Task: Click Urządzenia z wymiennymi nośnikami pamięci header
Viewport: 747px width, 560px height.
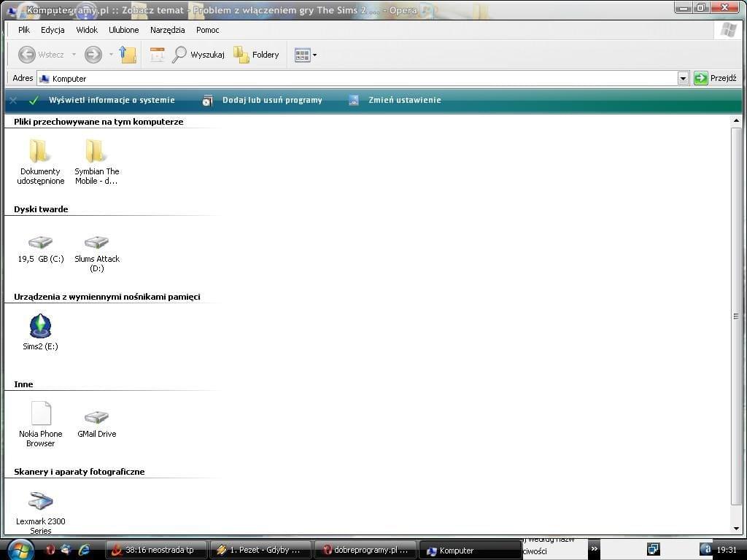Action: [x=107, y=297]
